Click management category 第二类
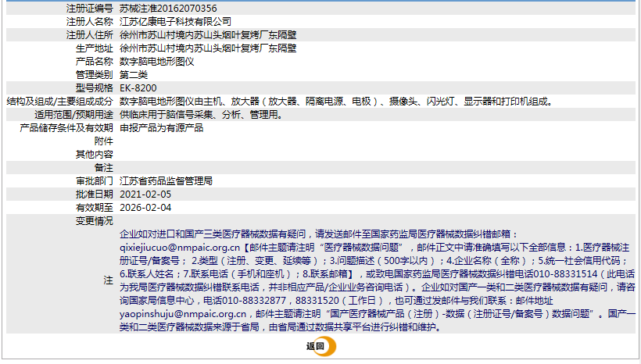Screen dimensions: 641x364 (133, 75)
